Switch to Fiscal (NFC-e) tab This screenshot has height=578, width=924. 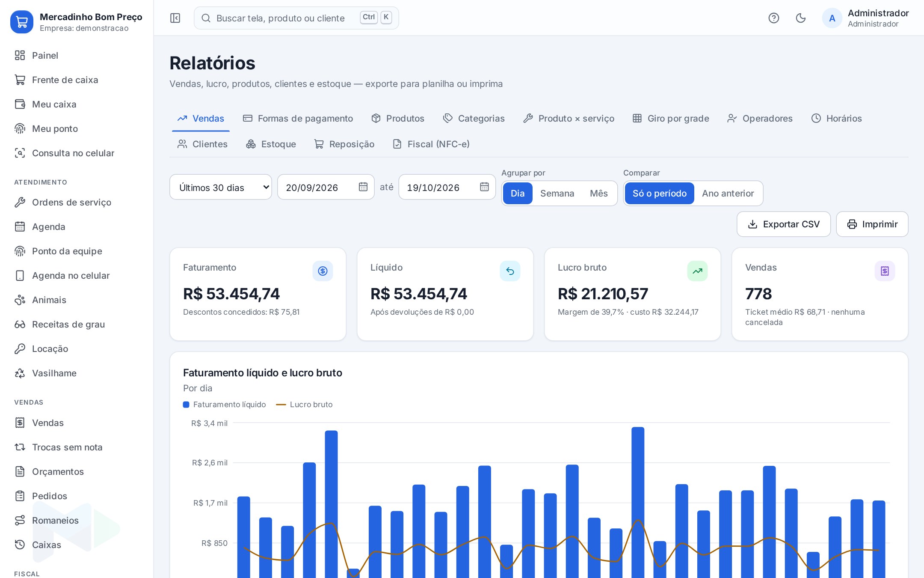tap(431, 144)
